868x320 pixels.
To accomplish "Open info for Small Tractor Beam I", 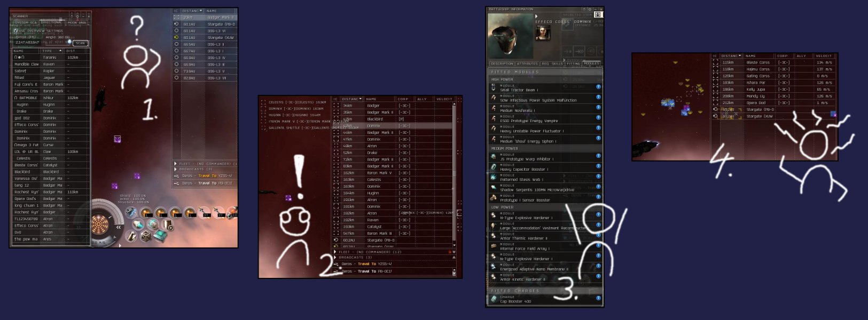I will [598, 86].
